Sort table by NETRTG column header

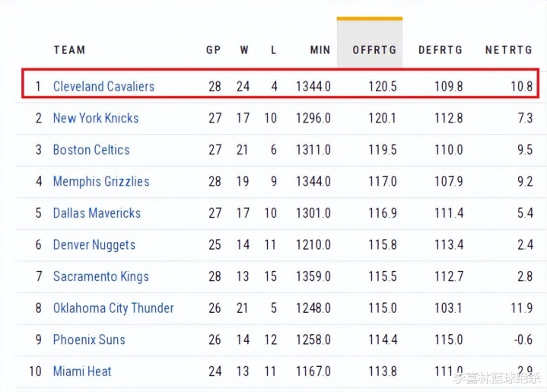pyautogui.click(x=509, y=50)
